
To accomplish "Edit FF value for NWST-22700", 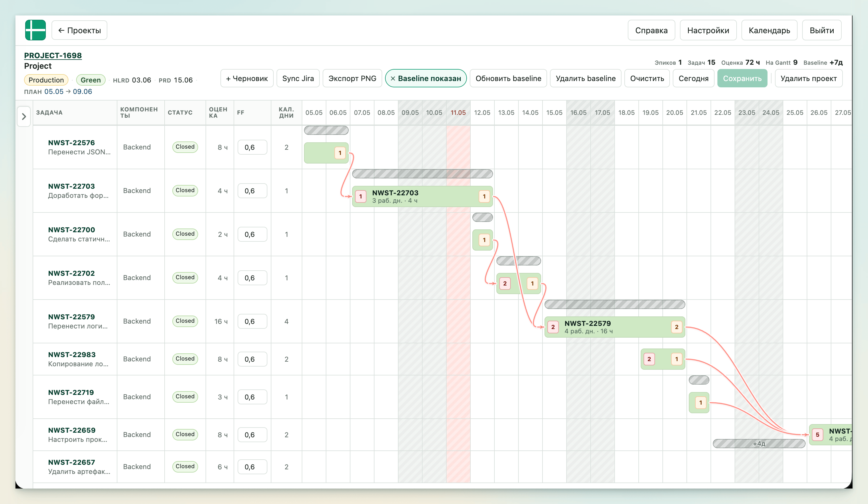I will point(252,234).
